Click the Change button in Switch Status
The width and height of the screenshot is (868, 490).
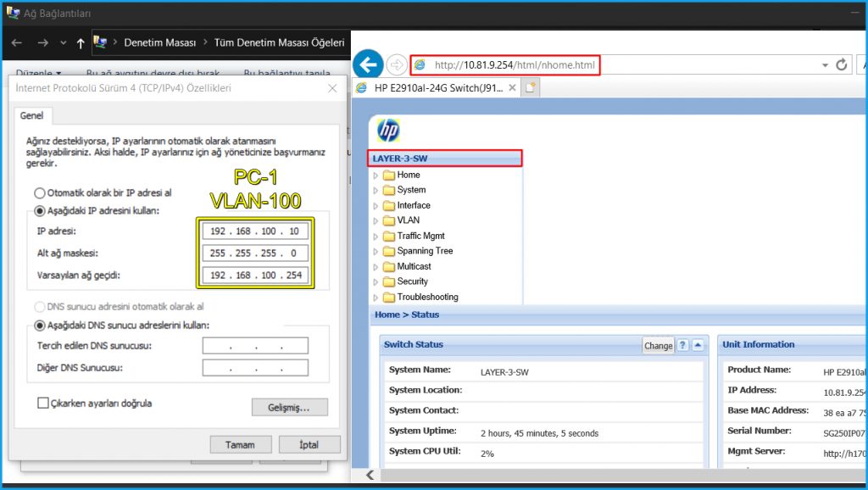click(658, 346)
